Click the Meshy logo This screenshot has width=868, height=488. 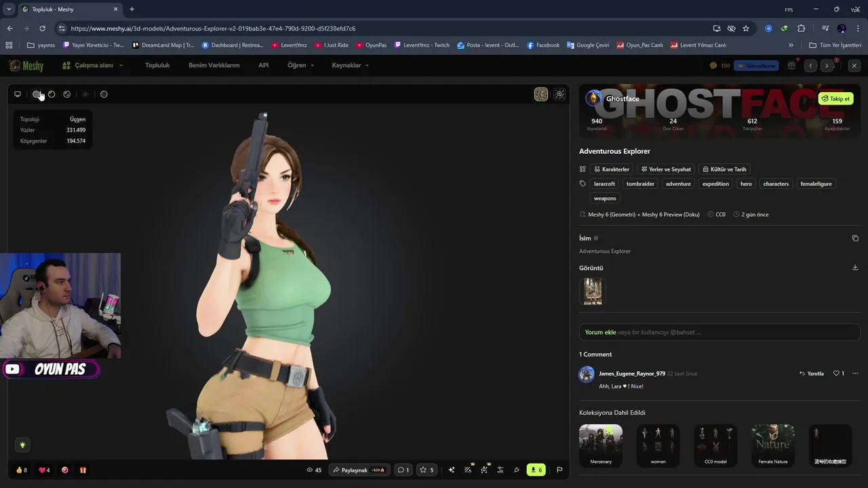click(x=26, y=66)
